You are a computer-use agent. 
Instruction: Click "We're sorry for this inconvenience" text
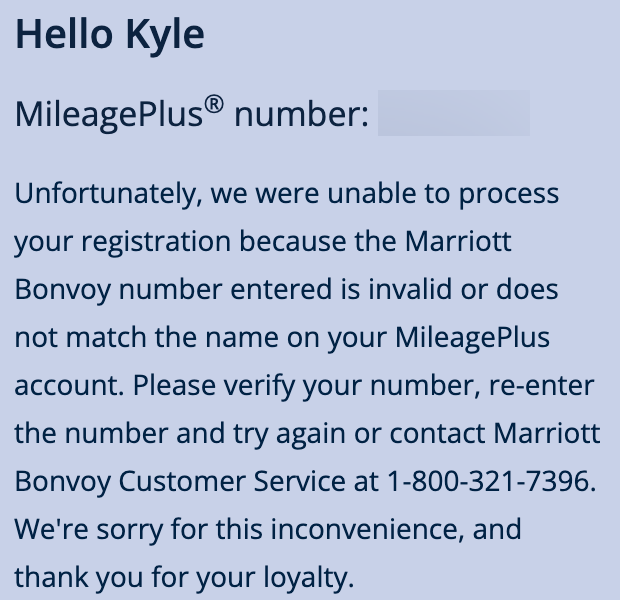239,529
